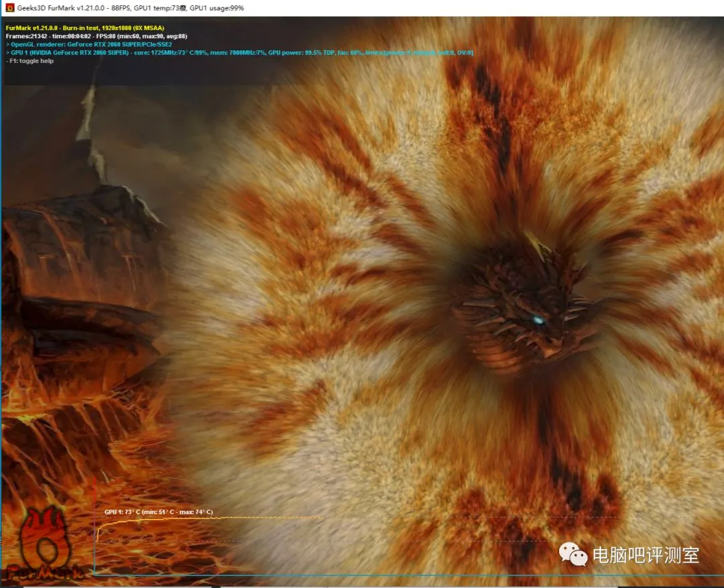Click the 'F1: toggle help' hint
724x588 pixels.
29,61
